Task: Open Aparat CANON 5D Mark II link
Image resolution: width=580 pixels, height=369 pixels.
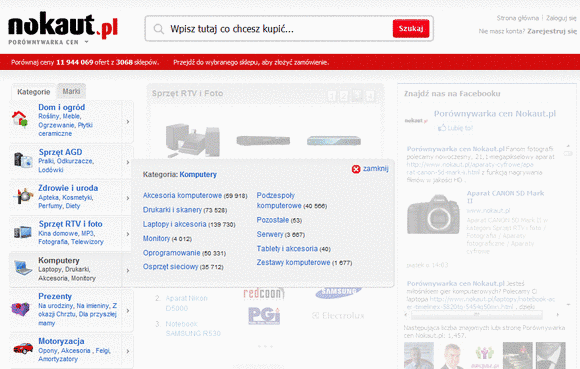Action: (x=505, y=197)
